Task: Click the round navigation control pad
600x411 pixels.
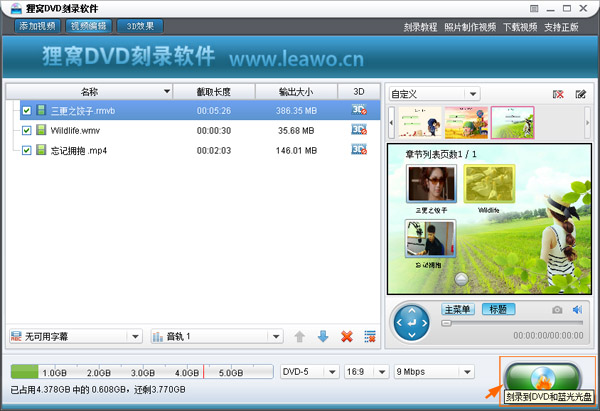Action: point(412,323)
